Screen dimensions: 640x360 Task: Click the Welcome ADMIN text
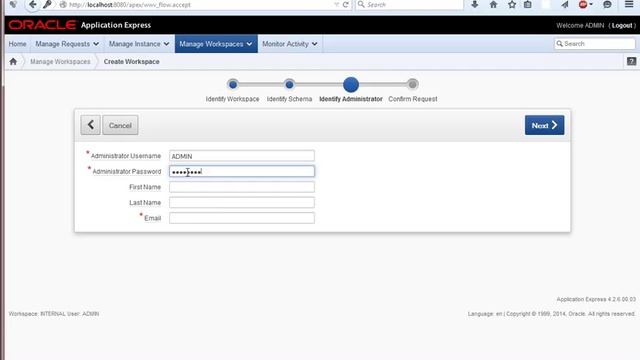(580, 25)
